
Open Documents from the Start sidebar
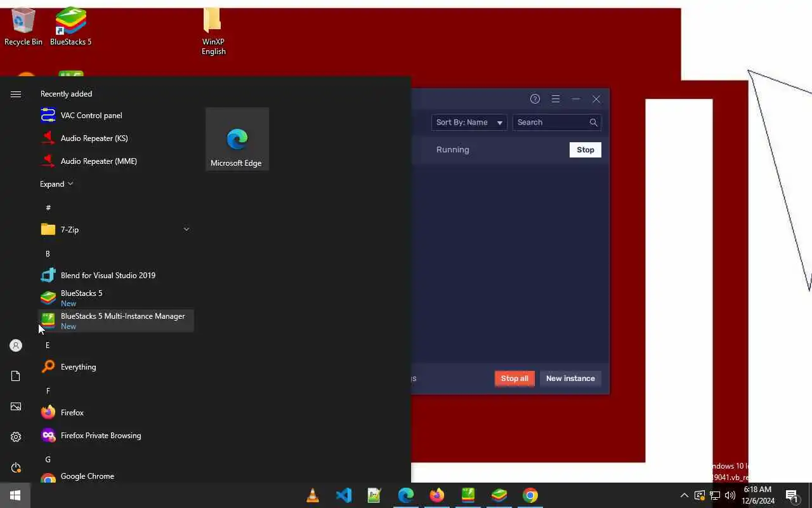pos(16,376)
